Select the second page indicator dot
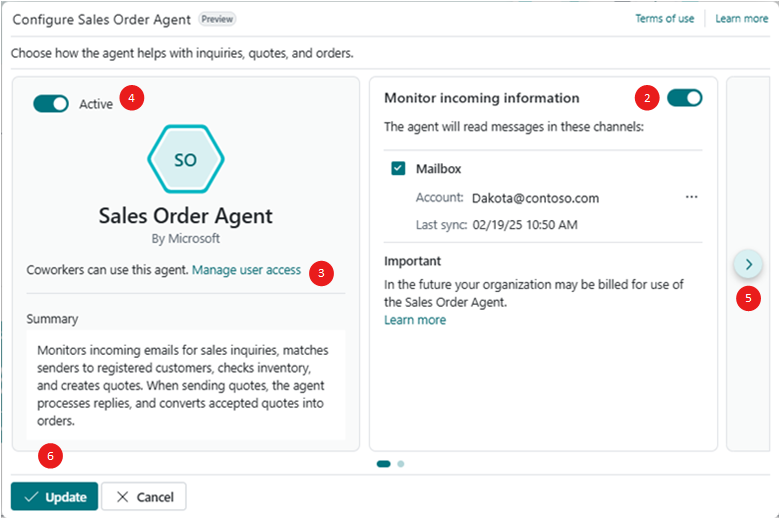The image size is (780, 519). 401,464
